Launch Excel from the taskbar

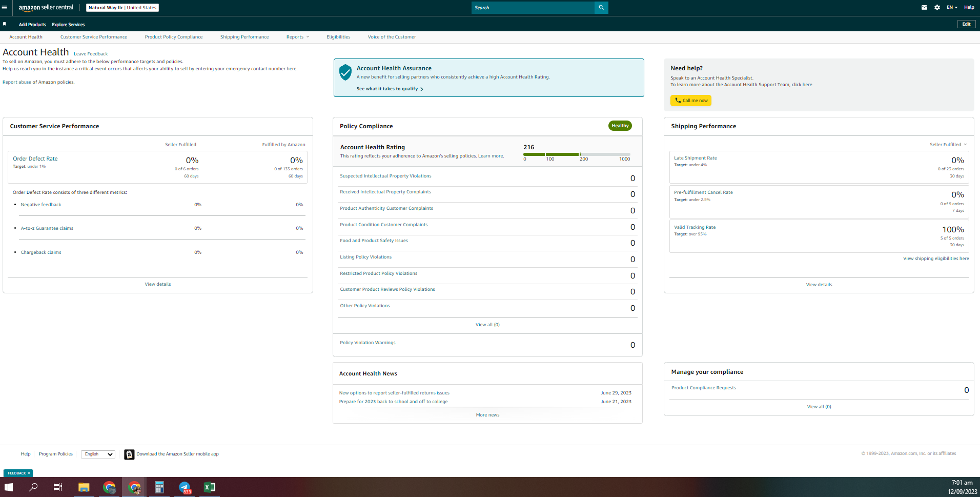pyautogui.click(x=210, y=487)
